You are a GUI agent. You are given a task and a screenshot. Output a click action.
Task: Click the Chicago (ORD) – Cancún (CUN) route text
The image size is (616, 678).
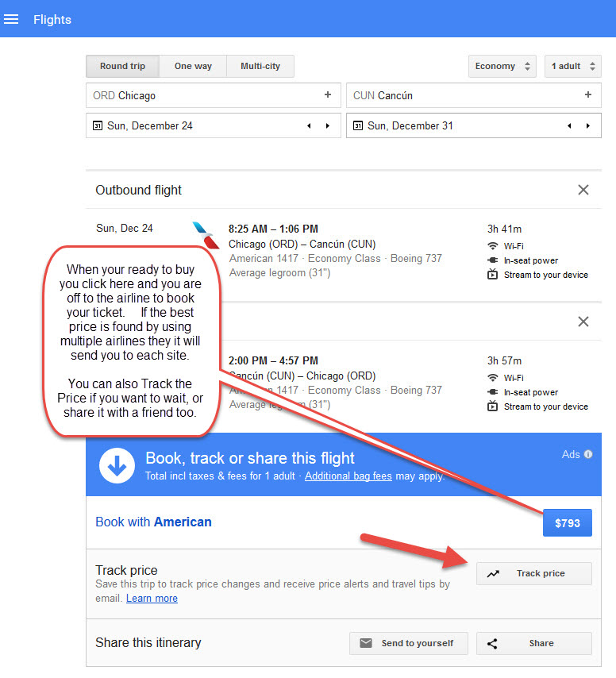302,245
